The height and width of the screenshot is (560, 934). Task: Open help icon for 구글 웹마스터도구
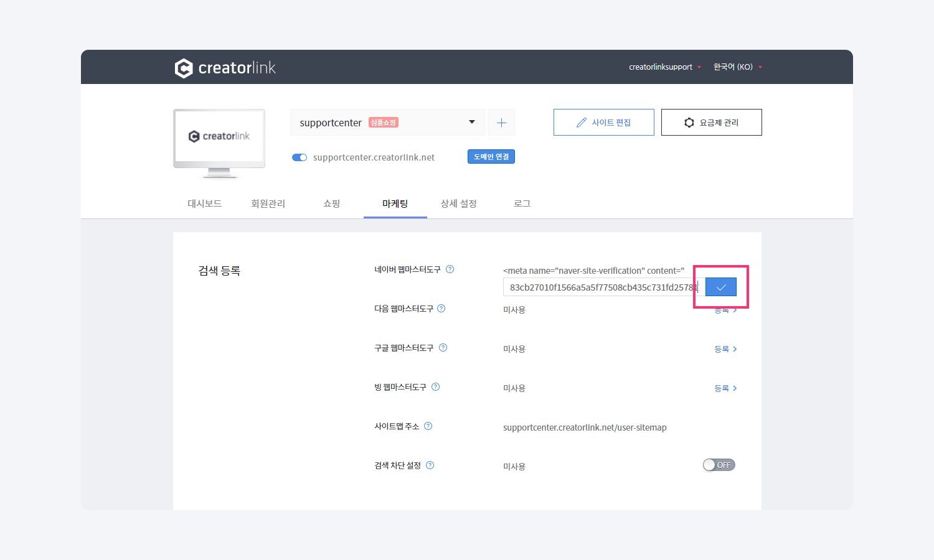[x=443, y=348]
